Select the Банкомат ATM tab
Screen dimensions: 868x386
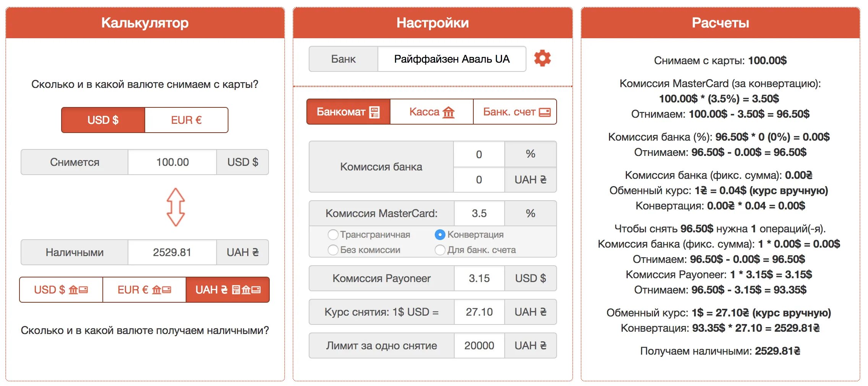click(x=348, y=112)
